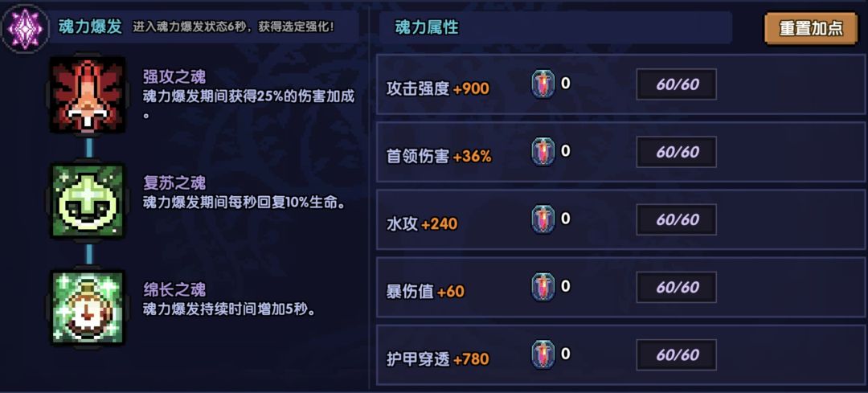Select the 复苏之魂 skill name text
The height and width of the screenshot is (393, 868).
[174, 183]
